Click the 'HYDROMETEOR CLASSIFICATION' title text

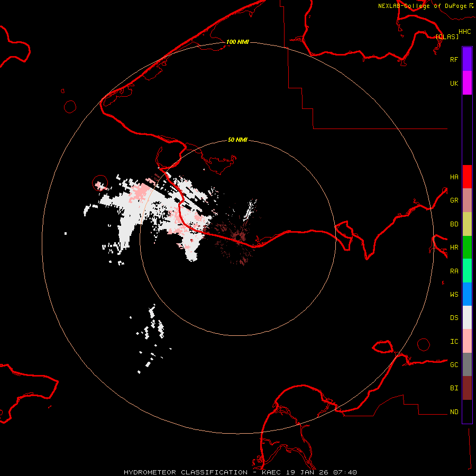click(x=186, y=472)
